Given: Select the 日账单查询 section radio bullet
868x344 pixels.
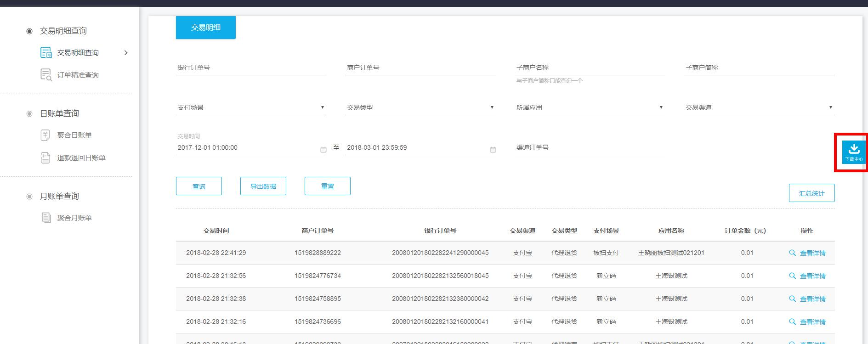Looking at the screenshot, I should click(x=29, y=113).
